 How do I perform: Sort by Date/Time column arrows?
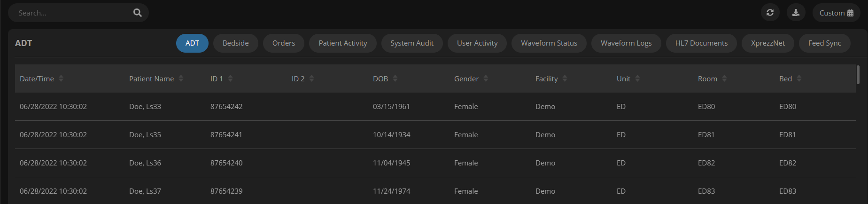pos(61,78)
